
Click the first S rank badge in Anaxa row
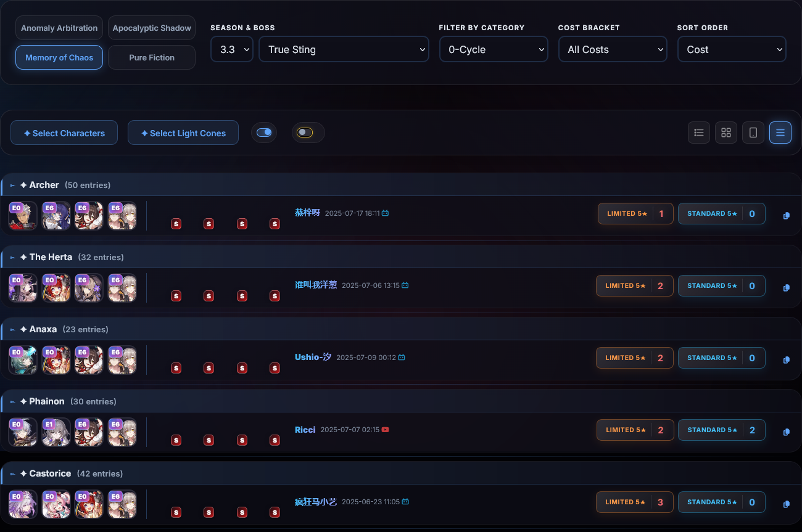[x=176, y=368]
